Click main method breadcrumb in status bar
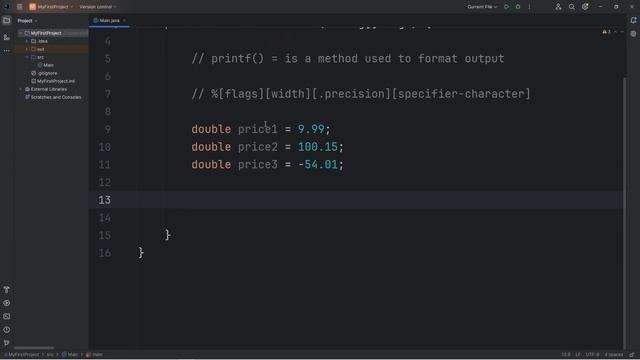Image resolution: width=640 pixels, height=360 pixels. coord(94,355)
